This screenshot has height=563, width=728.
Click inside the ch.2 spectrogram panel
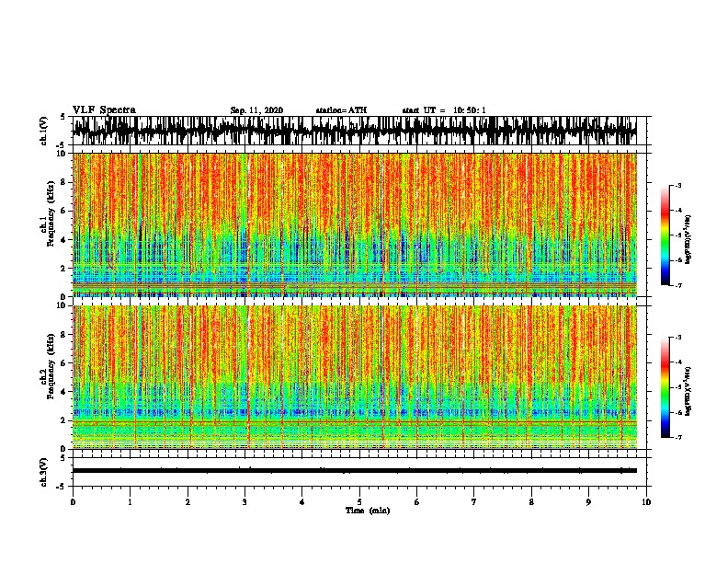click(x=355, y=377)
